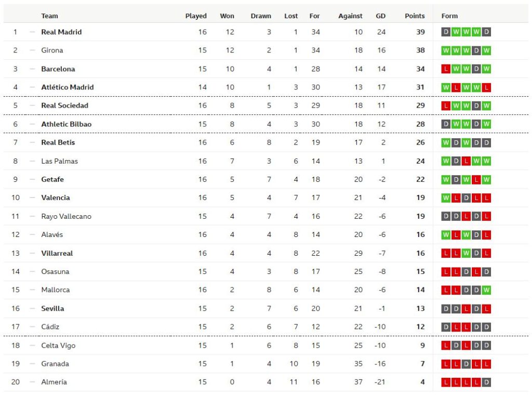
Task: Click Girona's grey D form badge
Action: 476,50
